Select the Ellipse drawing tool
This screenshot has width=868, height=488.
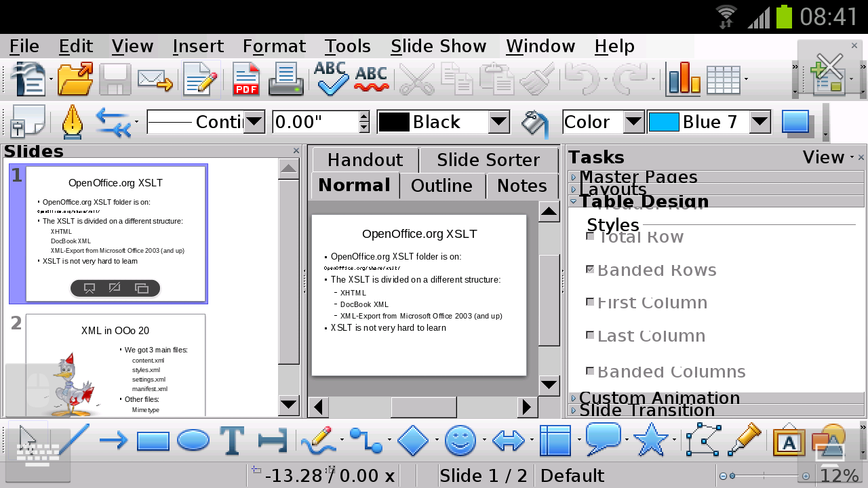pos(193,441)
